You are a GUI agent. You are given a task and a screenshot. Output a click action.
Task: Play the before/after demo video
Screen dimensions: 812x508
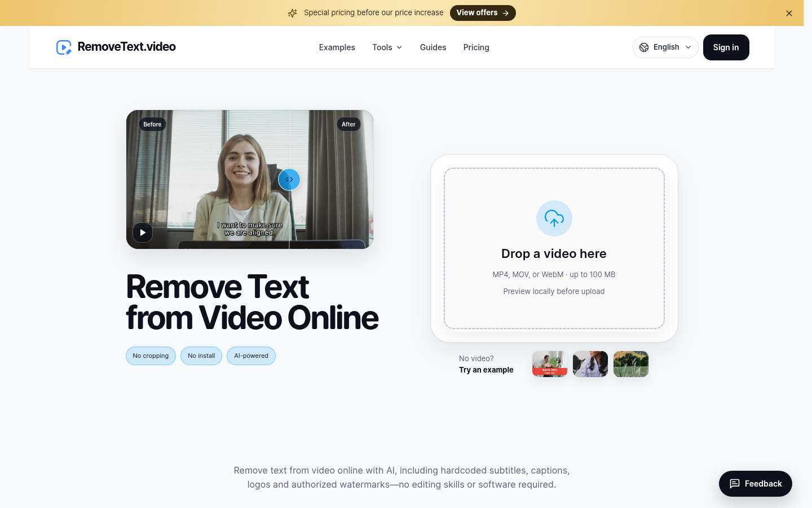click(x=143, y=233)
